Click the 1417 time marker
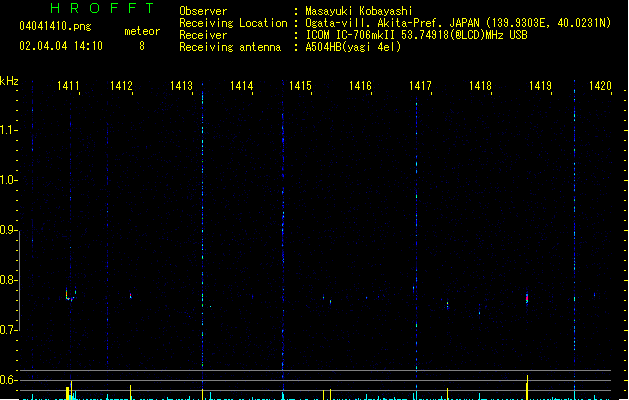This screenshot has height=400, width=629. point(420,86)
